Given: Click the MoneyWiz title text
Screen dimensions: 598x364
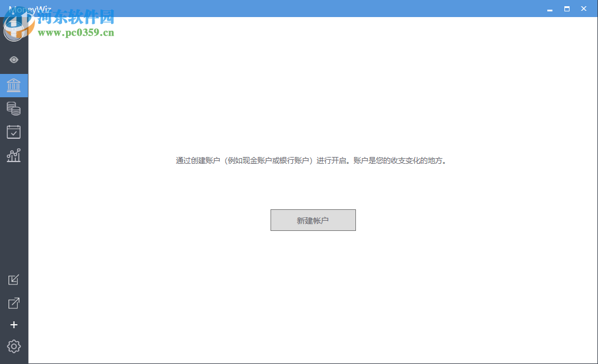Looking at the screenshot, I should (31, 8).
